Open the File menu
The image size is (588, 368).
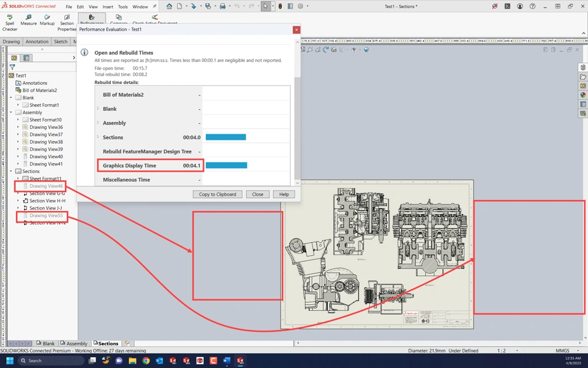click(x=69, y=7)
